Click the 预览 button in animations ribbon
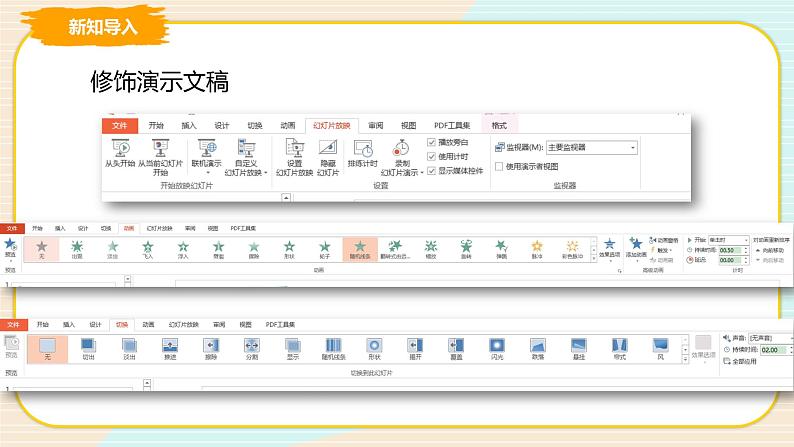This screenshot has height=447, width=794. 10,249
